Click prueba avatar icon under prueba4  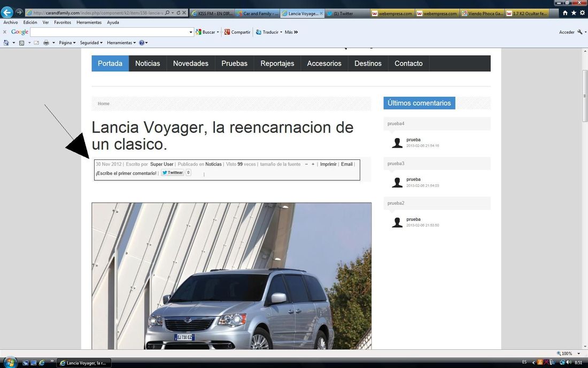coord(397,143)
